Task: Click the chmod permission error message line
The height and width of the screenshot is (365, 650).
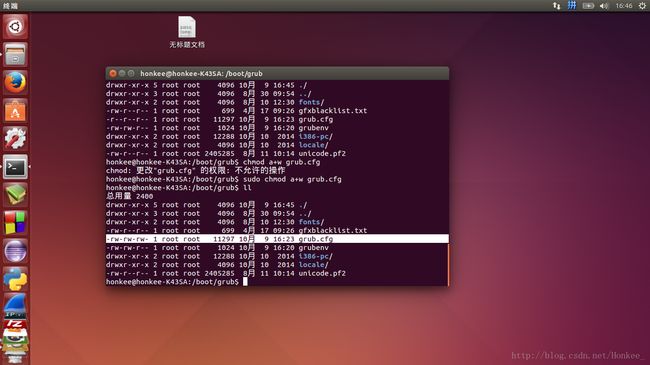Action: point(196,170)
